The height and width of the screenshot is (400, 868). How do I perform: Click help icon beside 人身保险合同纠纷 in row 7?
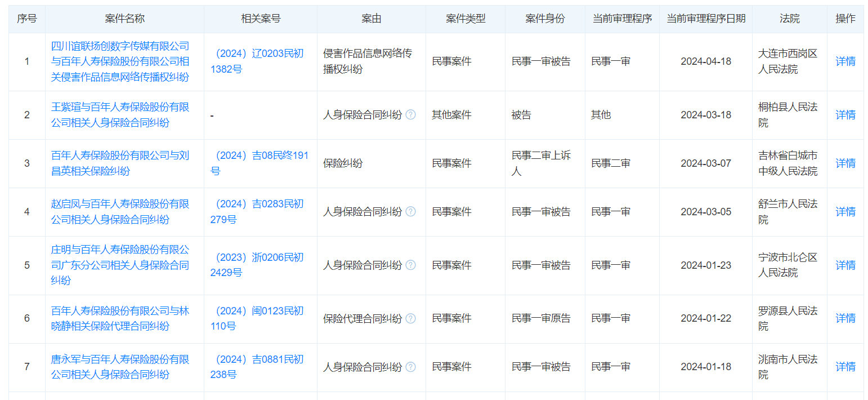(411, 367)
